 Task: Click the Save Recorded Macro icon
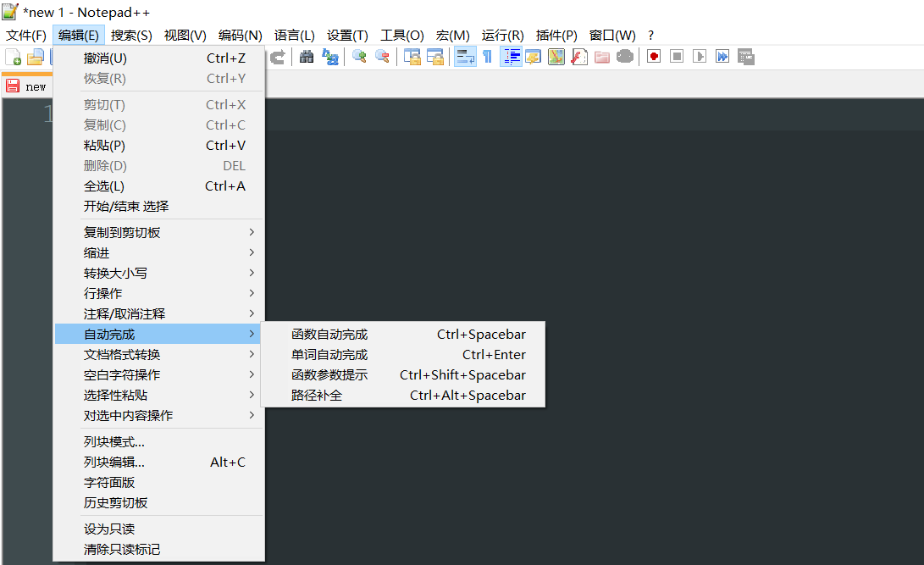coord(746,57)
